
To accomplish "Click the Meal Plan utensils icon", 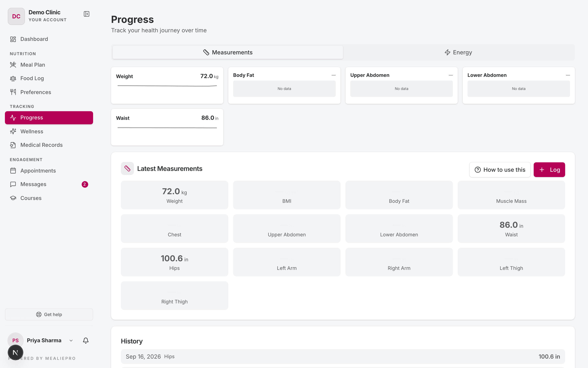I will [13, 65].
